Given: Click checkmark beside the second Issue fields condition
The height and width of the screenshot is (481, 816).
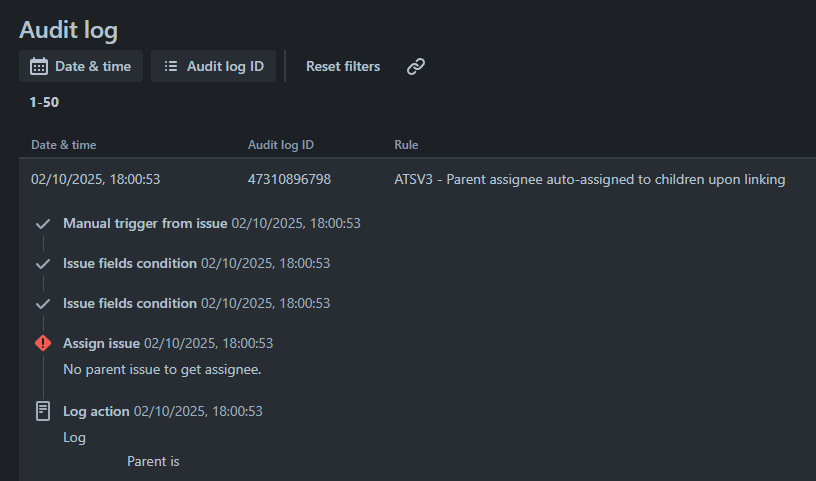Looking at the screenshot, I should click(42, 304).
